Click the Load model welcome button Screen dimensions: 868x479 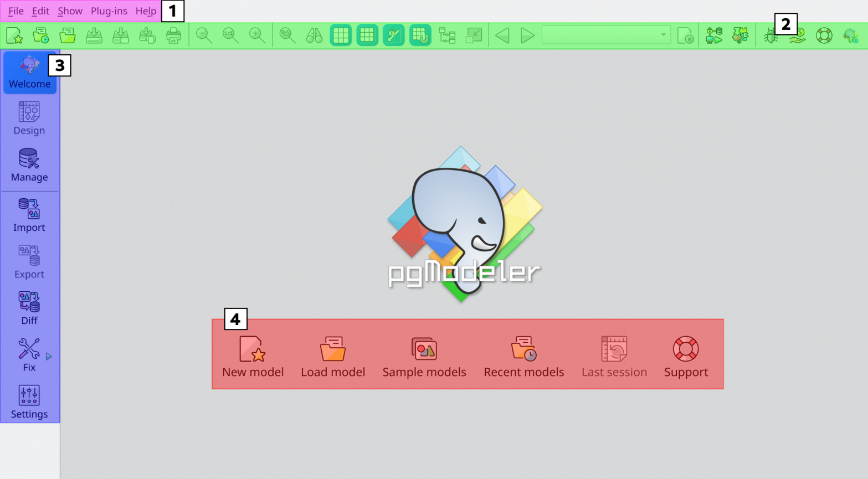point(333,357)
